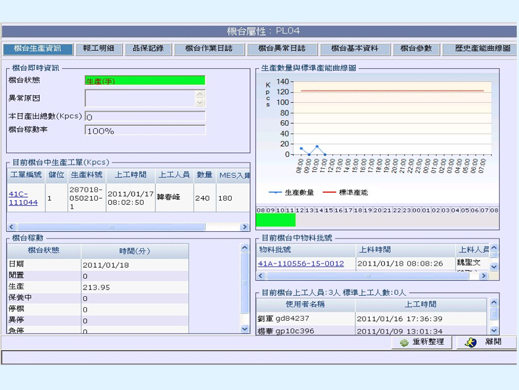The width and height of the screenshot is (519, 390).
Task: Switch to the 機台基本資料 tab
Action: pos(355,49)
